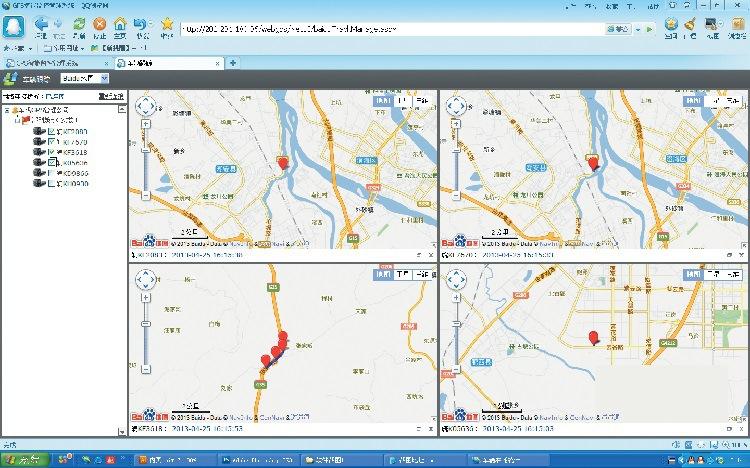The image size is (750, 468).
Task: Open the Baidu map-type dropdown in the dark bar
Action: click(105, 78)
